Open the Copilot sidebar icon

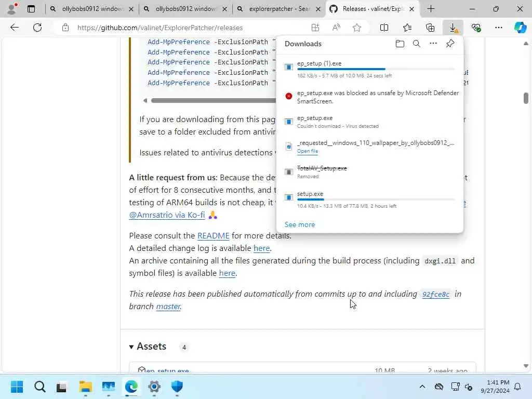[520, 28]
